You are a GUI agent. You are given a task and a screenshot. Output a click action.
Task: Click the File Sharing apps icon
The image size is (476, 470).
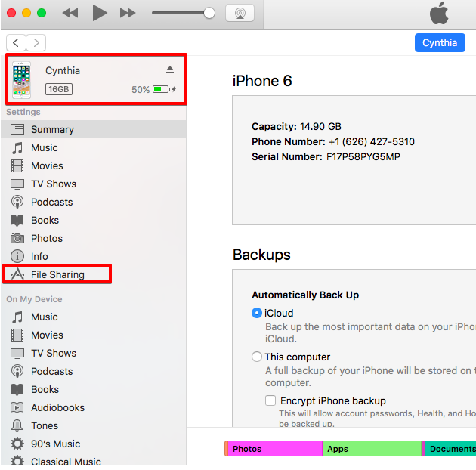(17, 274)
